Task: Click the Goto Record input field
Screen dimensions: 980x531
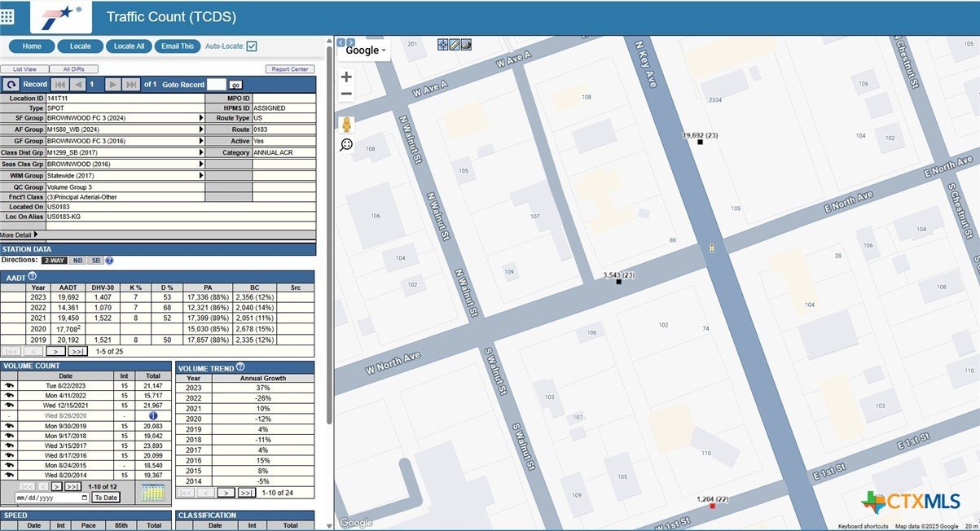Action: (x=216, y=85)
